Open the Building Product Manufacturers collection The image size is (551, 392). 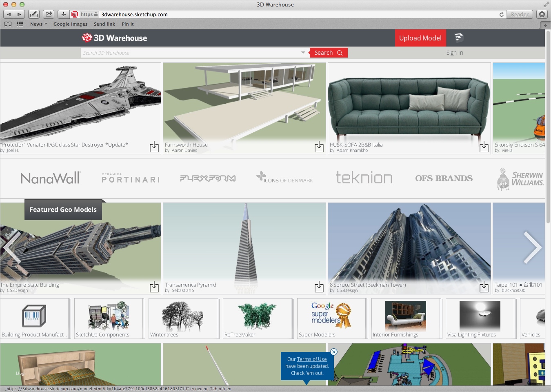pos(34,318)
